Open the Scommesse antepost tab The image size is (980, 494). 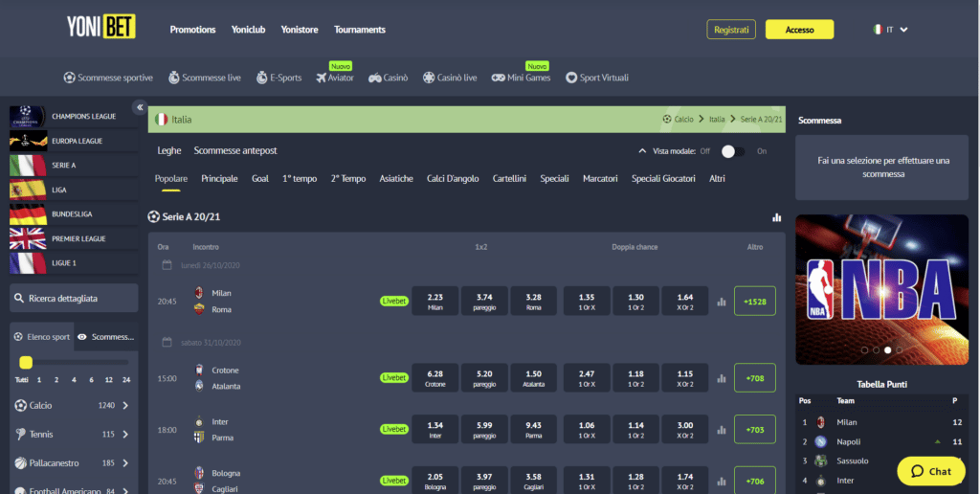pos(235,150)
